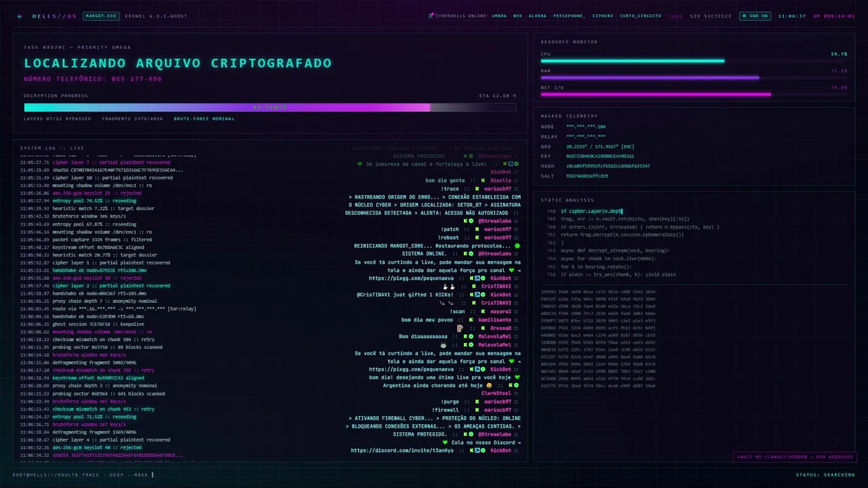The width and height of the screenshot is (868, 488).
Task: Click the GEO coordinates value
Action: pyautogui.click(x=600, y=146)
